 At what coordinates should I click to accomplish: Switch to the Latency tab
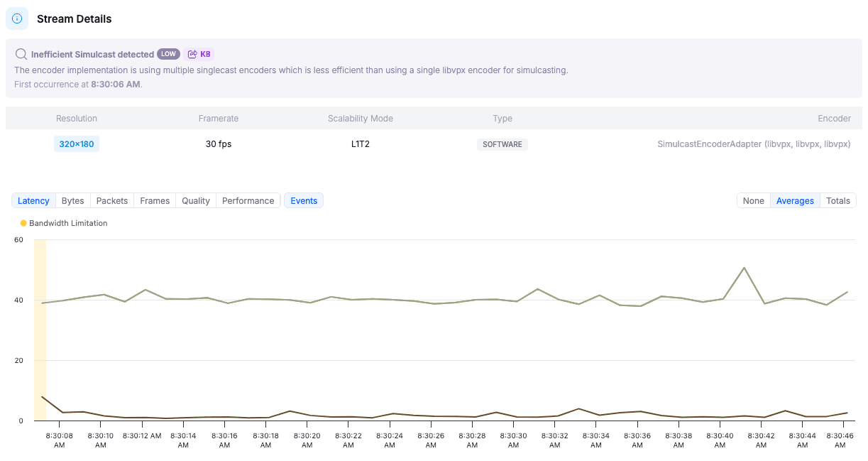[x=33, y=201]
